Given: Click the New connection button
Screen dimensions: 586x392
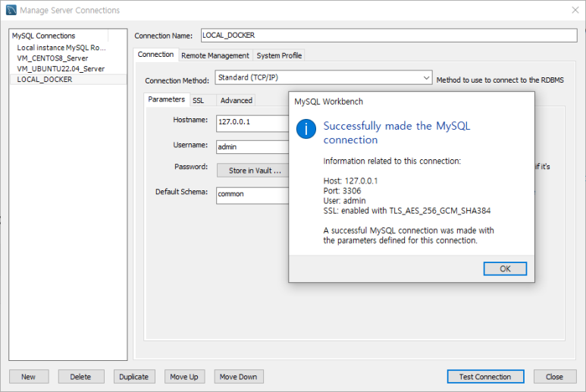Looking at the screenshot, I should [29, 377].
